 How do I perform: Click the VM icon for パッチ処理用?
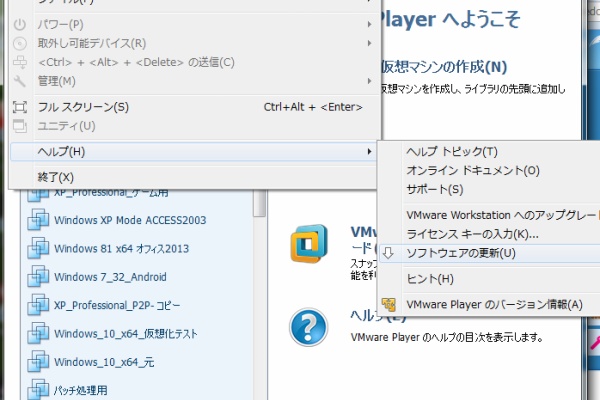(x=39, y=389)
